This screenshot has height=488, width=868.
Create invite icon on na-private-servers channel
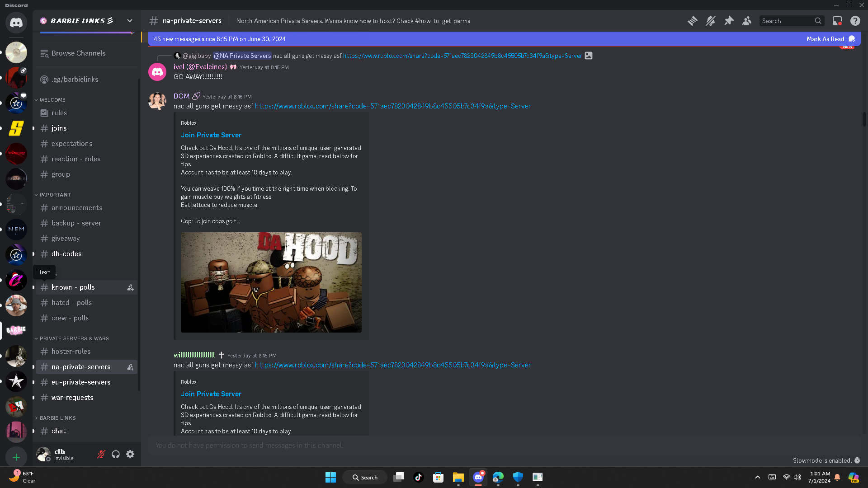pos(130,367)
